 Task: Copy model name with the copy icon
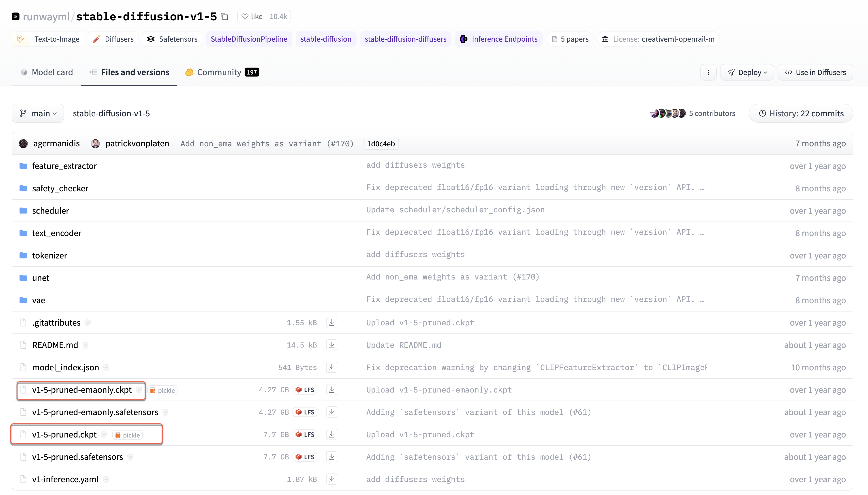pyautogui.click(x=224, y=16)
